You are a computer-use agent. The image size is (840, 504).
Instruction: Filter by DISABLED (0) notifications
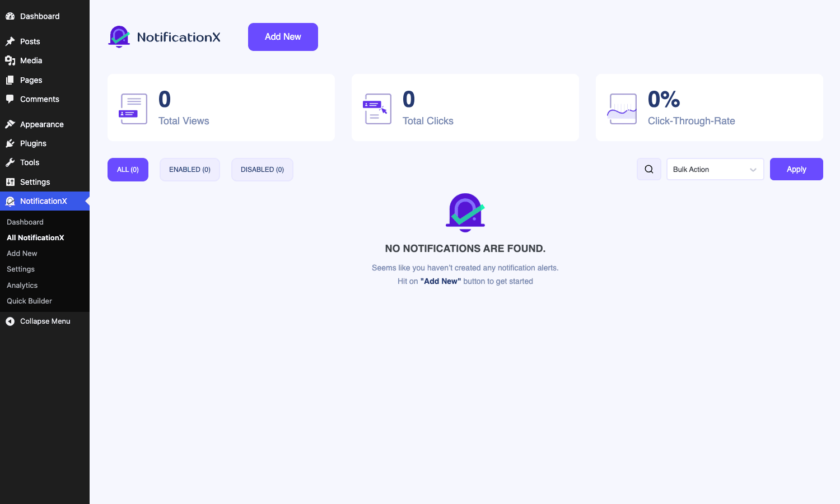point(262,170)
